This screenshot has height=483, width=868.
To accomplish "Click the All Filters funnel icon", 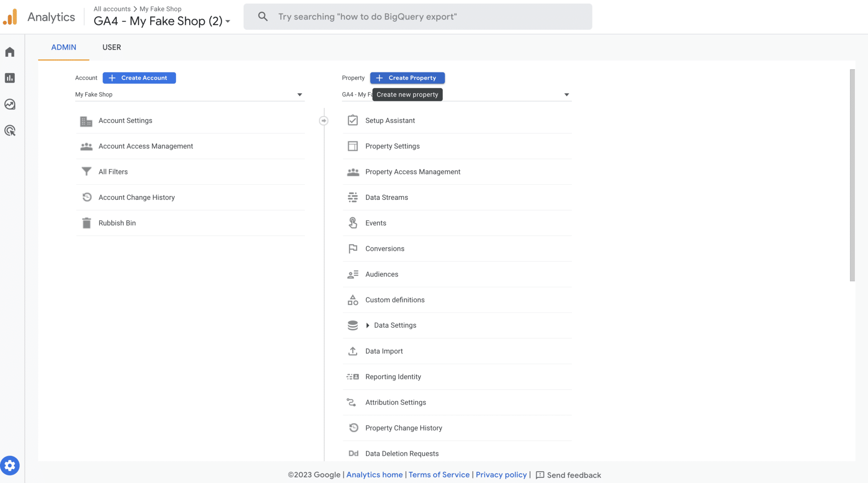I will point(86,172).
